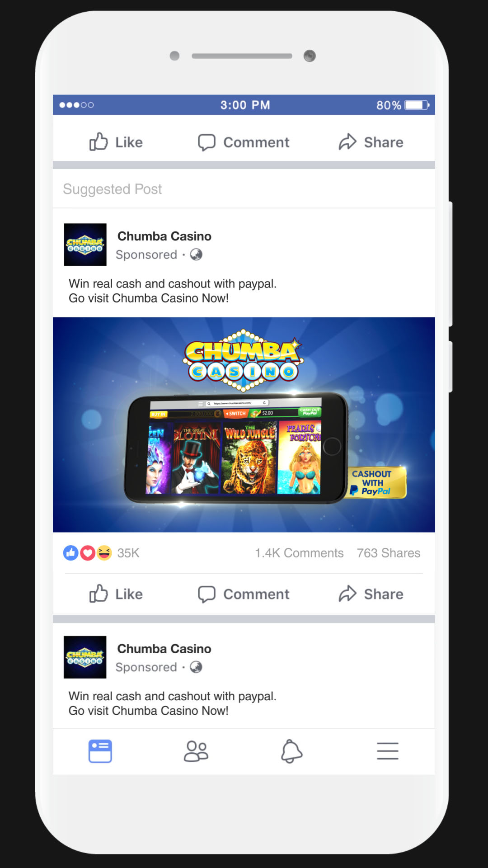This screenshot has width=488, height=868.
Task: Tap the thumbs-up reaction icon beside 35K
Action: (x=71, y=552)
